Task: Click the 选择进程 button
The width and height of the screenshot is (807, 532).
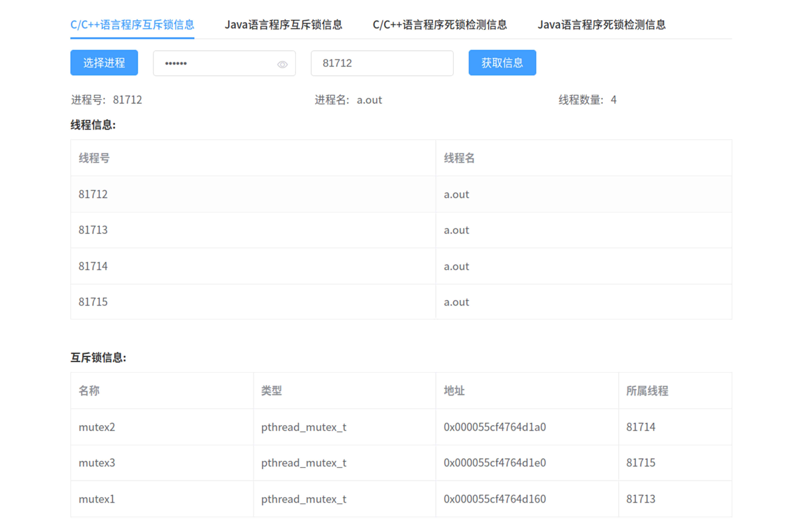Action: pos(104,63)
